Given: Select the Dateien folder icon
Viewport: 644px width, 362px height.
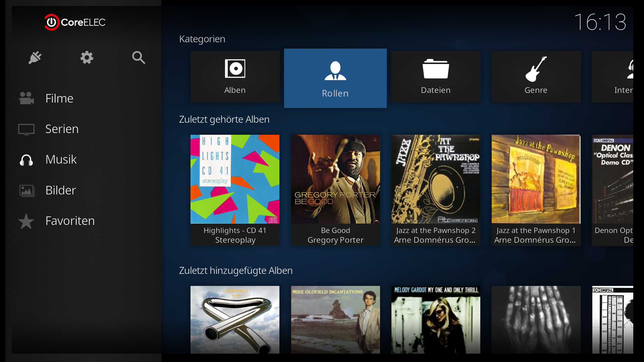Looking at the screenshot, I should click(436, 69).
